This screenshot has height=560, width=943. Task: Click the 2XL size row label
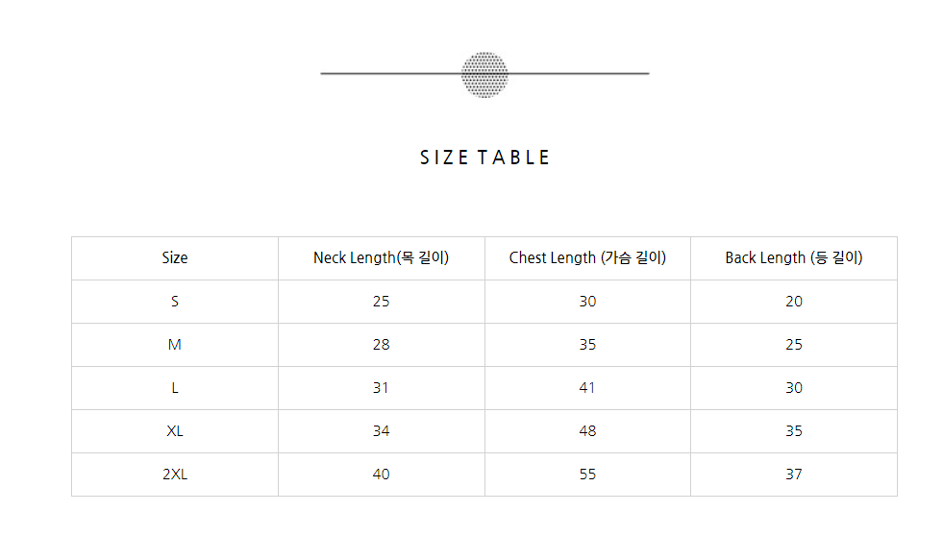pos(175,475)
